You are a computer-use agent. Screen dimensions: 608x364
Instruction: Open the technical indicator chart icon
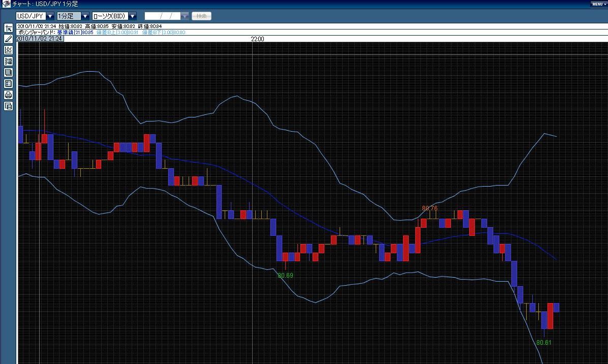8,50
